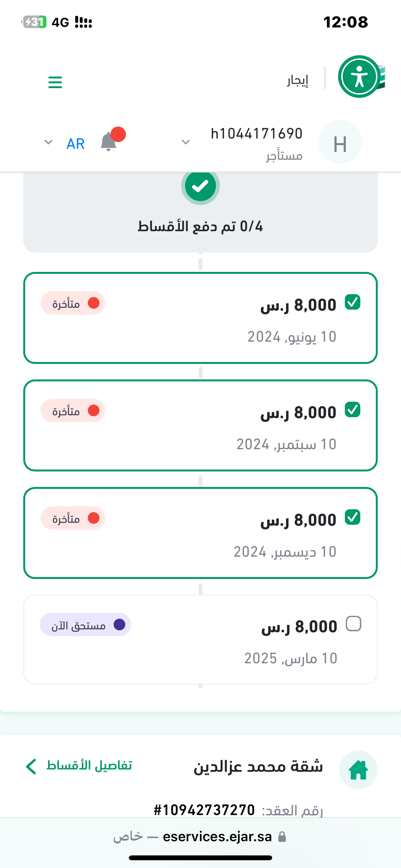The image size is (401, 868).
Task: Open contract number #10942737270
Action: [204, 810]
